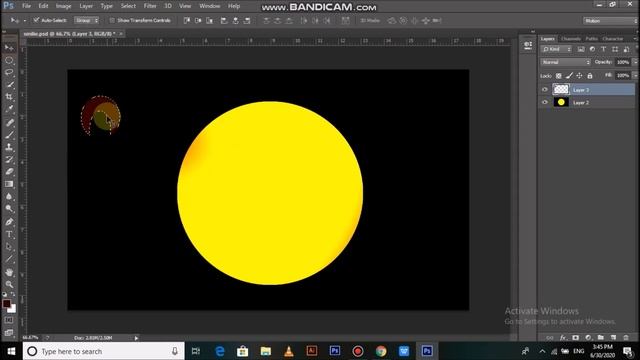Open the Auto-Select Group dropdown

(x=86, y=20)
